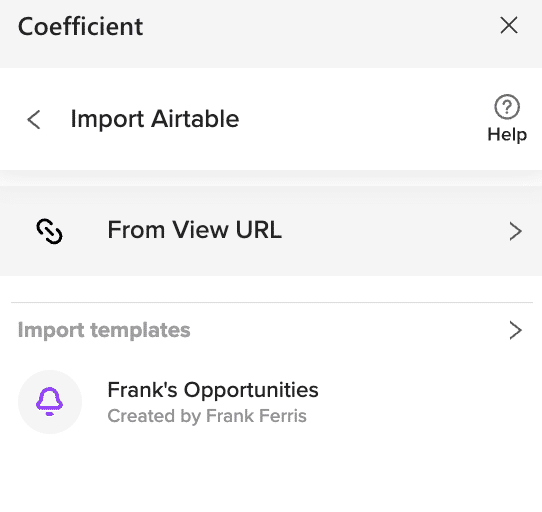The width and height of the screenshot is (542, 512).
Task: Click the Created by Frank Ferris subtitle
Action: click(207, 416)
